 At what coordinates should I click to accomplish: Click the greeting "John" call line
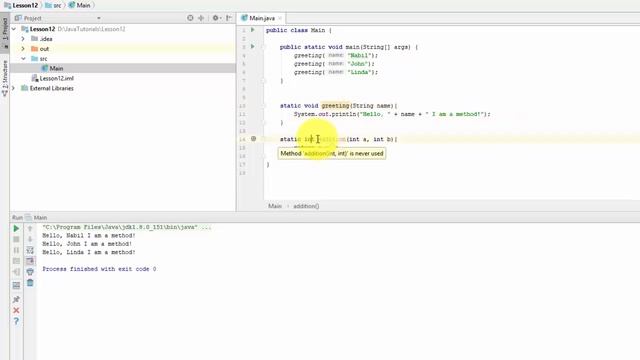[334, 64]
